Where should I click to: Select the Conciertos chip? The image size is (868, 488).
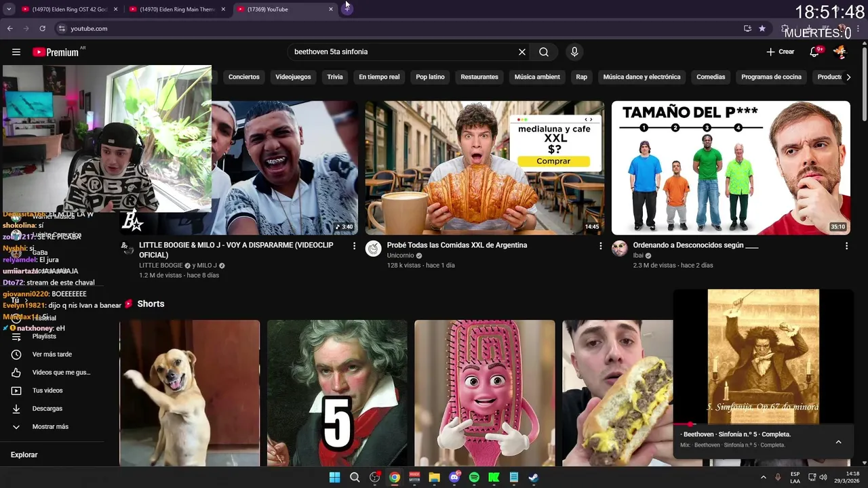pos(244,77)
